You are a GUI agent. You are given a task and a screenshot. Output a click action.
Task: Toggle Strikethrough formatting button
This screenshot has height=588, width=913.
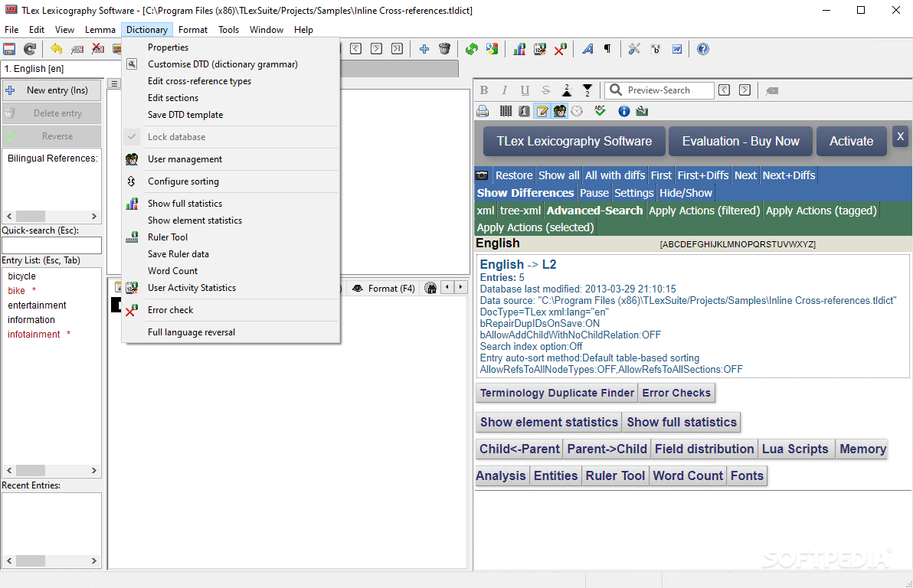545,90
